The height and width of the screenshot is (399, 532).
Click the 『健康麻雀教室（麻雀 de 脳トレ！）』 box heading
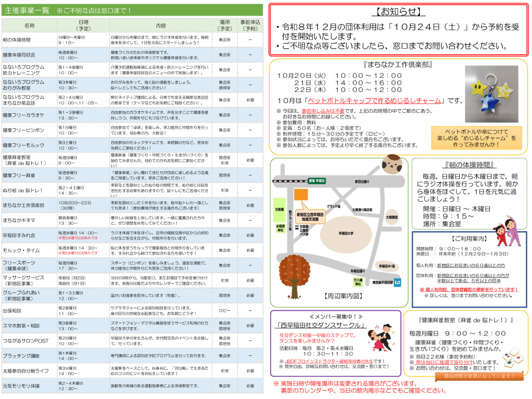pyautogui.click(x=466, y=320)
